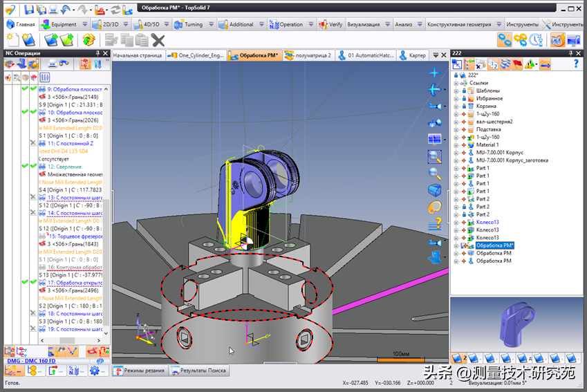Click the zoom window magnifier icon in viewport
Viewport: 587px width, 392px height.
[x=435, y=156]
